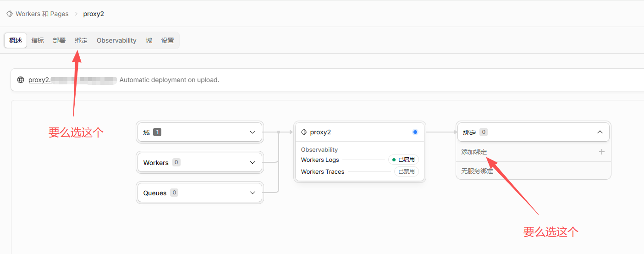Click the Workers Logs label

pos(320,160)
